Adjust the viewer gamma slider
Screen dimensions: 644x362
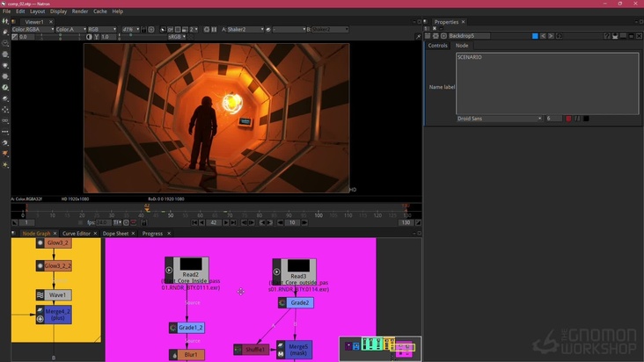coord(141,37)
